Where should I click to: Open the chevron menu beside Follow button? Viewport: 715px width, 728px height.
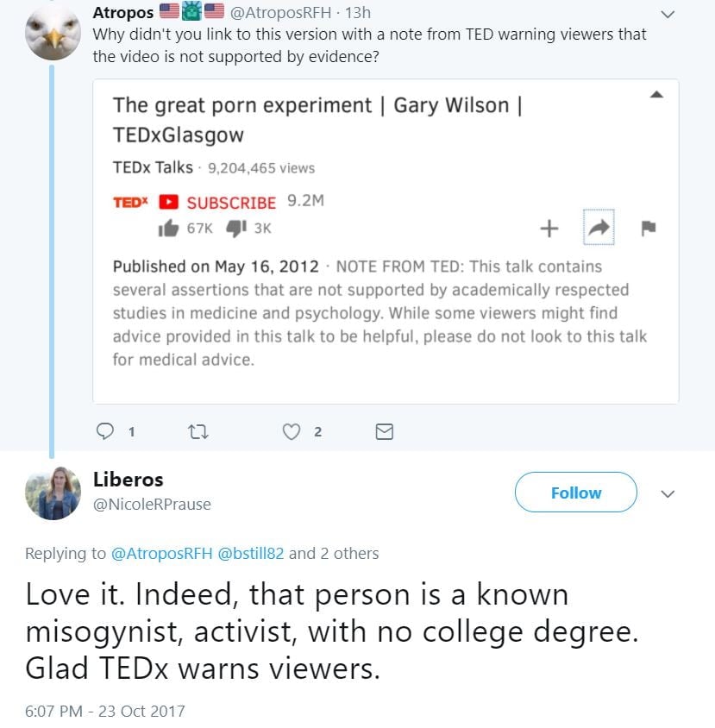(667, 494)
